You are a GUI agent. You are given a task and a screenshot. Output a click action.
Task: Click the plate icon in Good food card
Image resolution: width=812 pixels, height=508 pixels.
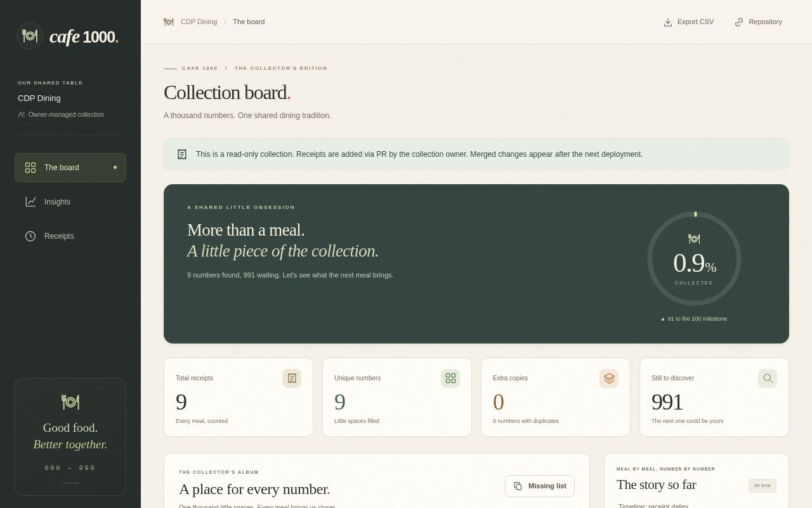coord(70,402)
